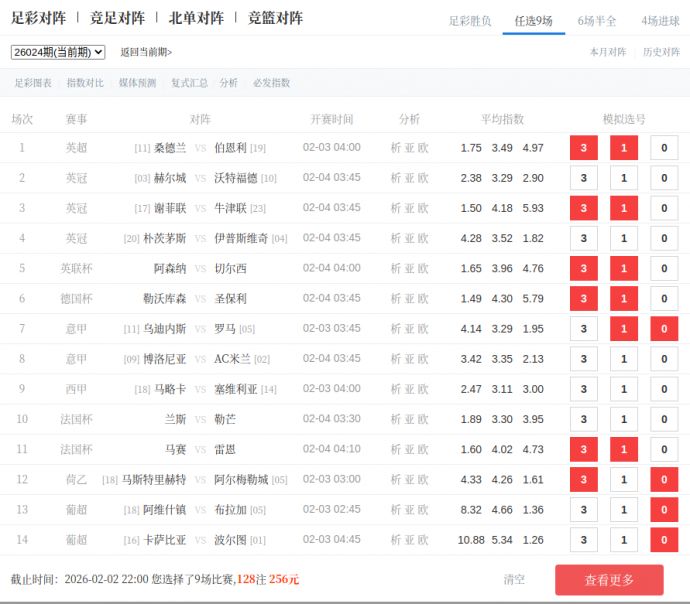Viewport: 690px width, 604px height.
Task: Toggle the 3 pick for match 2 赫尔城
Action: pos(583,178)
